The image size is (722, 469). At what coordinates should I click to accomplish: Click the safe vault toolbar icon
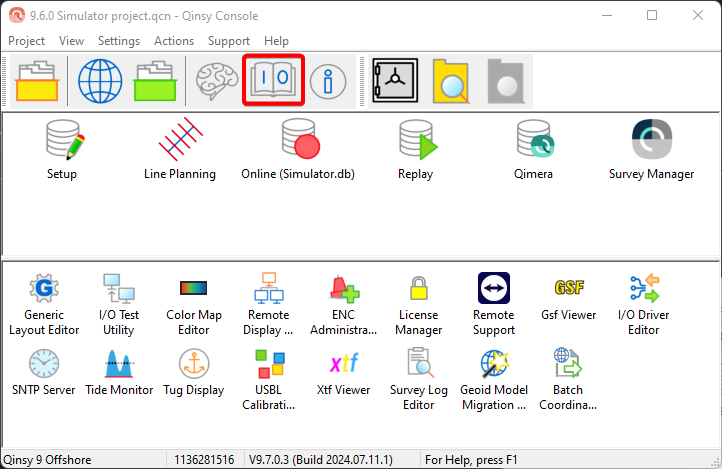point(395,81)
